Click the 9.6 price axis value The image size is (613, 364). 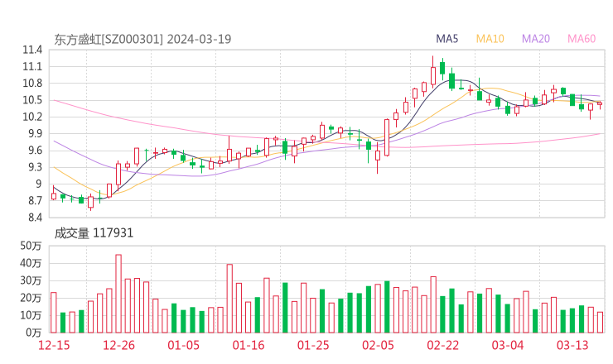pyautogui.click(x=35, y=151)
